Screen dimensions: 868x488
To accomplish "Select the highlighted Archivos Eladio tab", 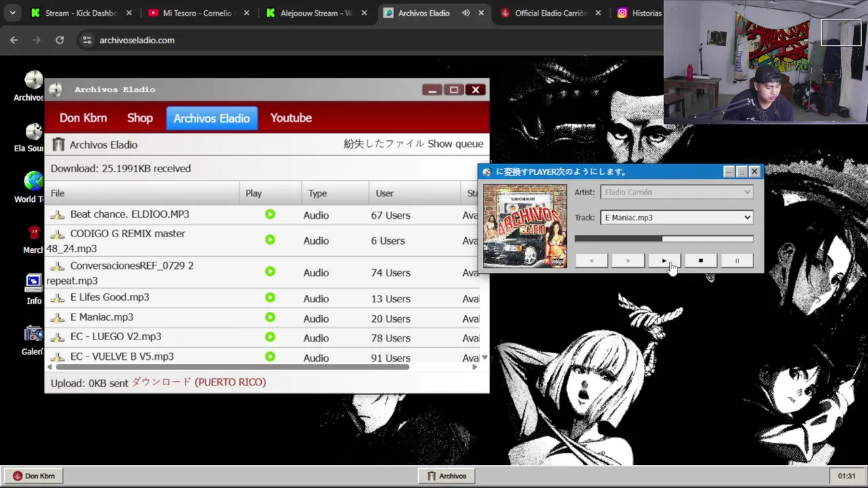I will coord(212,118).
